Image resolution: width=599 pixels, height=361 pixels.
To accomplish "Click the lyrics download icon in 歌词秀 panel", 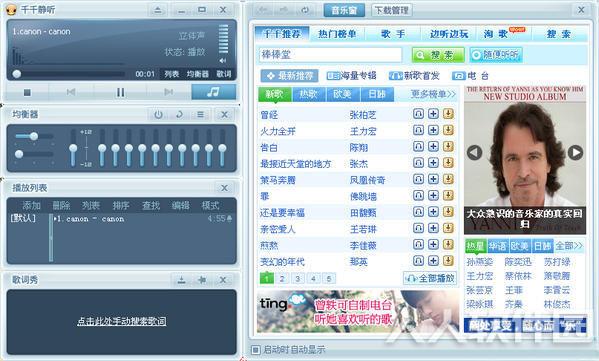I will point(181,280).
